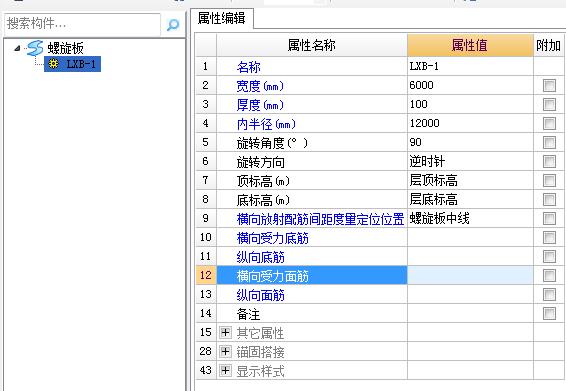Tick the 附加 checkbox for 横向受力底筋
This screenshot has width=566, height=391.
549,238
